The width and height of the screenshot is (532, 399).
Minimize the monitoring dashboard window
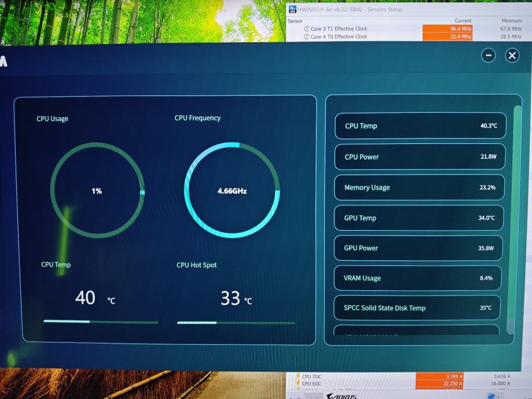click(488, 56)
